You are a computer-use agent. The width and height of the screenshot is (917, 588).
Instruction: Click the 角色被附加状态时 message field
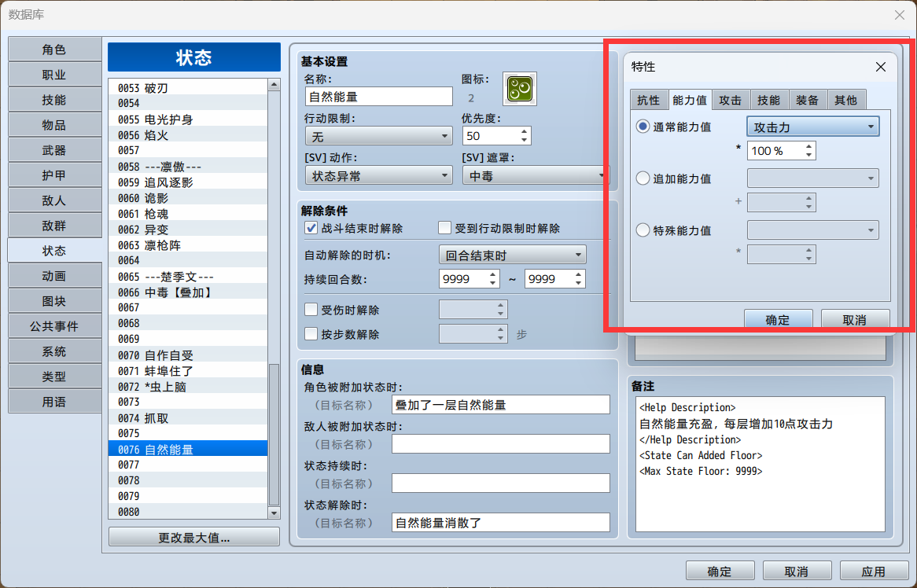tap(501, 405)
